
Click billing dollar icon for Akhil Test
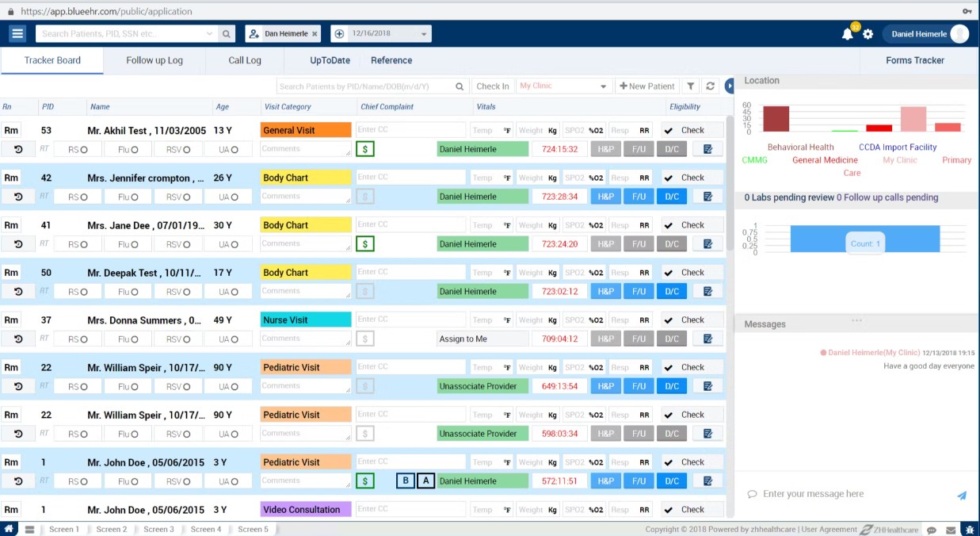point(364,149)
